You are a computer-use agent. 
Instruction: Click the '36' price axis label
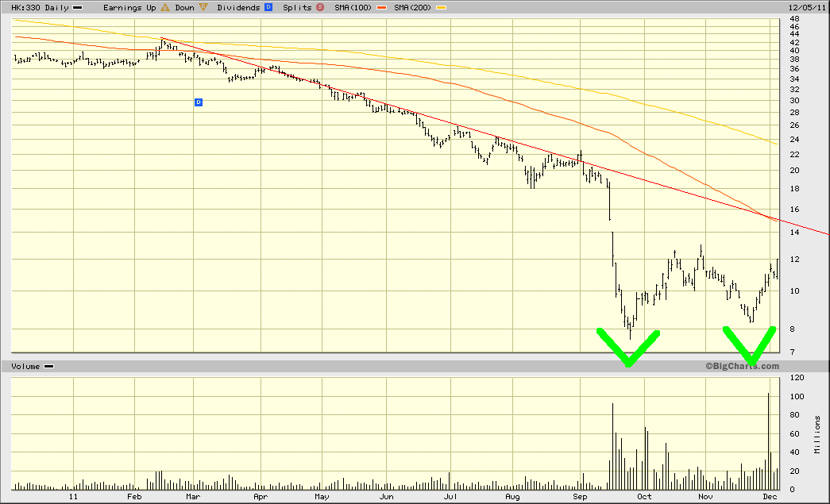point(794,69)
